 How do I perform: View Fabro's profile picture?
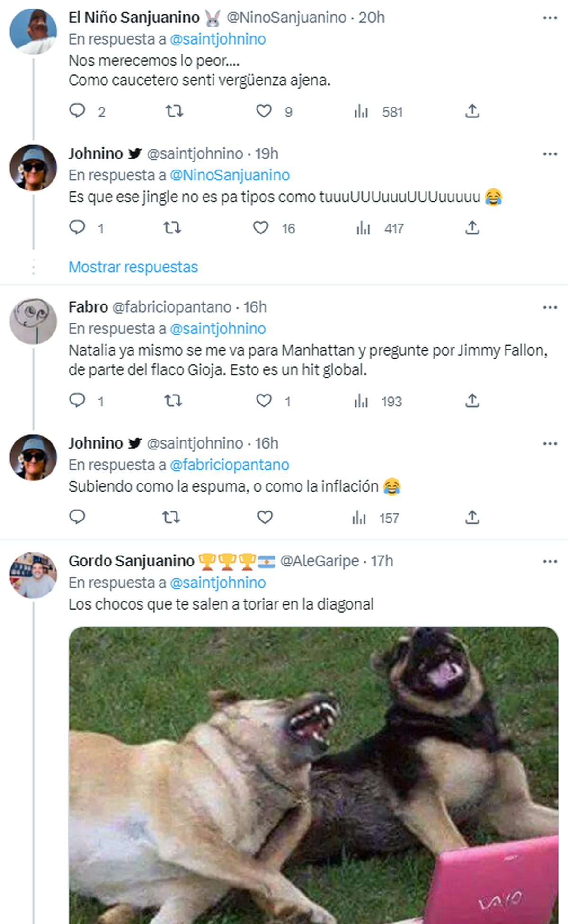(33, 321)
